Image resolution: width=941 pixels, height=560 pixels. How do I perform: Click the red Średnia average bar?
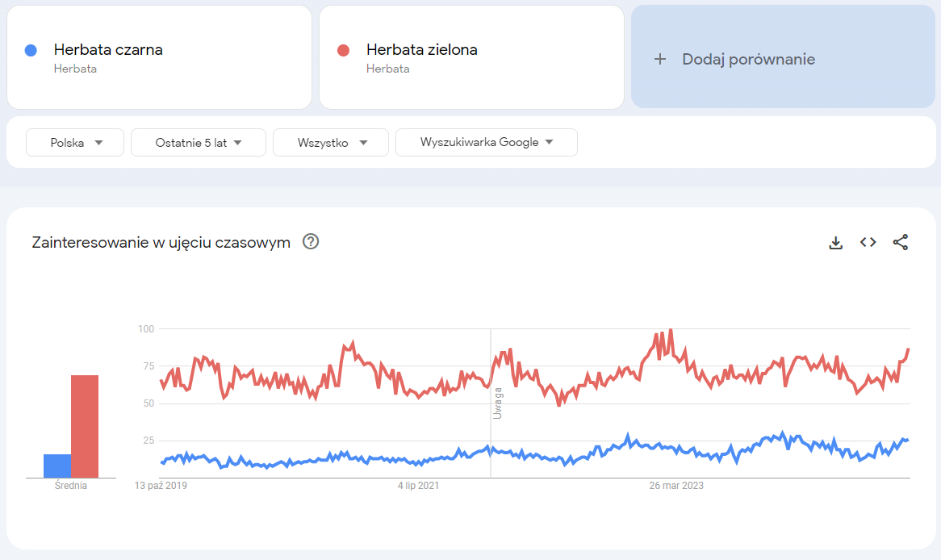point(85,424)
